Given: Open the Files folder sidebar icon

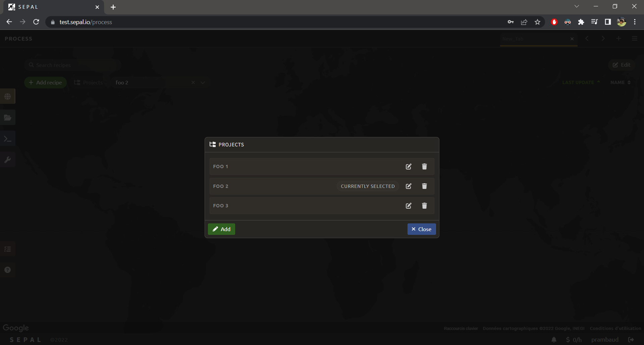Looking at the screenshot, I should [x=8, y=118].
